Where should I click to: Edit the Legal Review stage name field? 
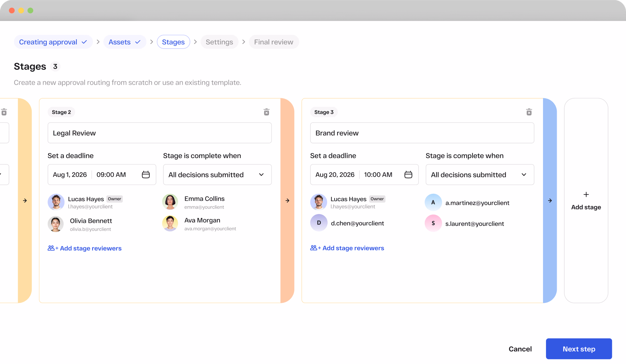click(x=159, y=133)
